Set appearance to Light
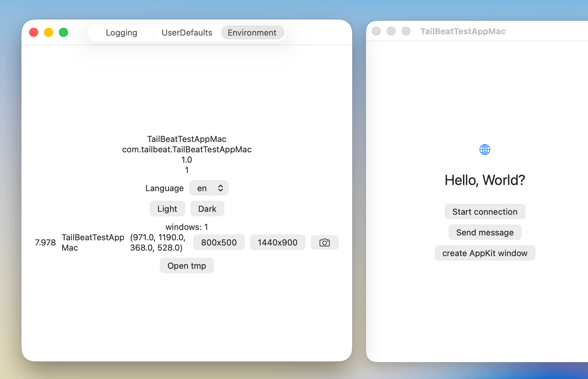Image resolution: width=588 pixels, height=379 pixels. point(167,209)
